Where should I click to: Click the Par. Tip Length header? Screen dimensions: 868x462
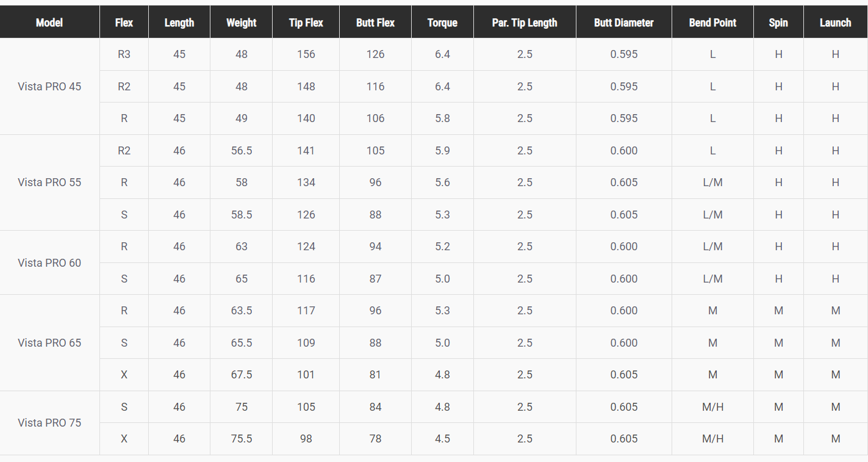525,23
